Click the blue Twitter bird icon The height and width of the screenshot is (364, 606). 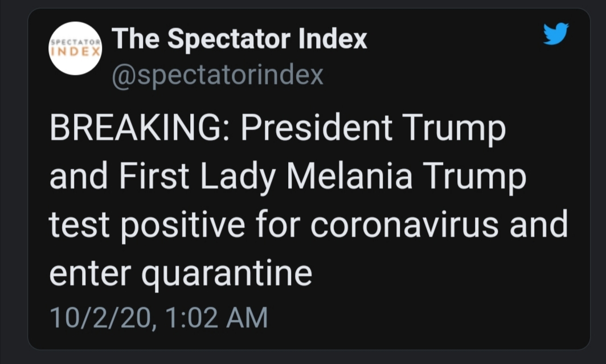point(556,34)
